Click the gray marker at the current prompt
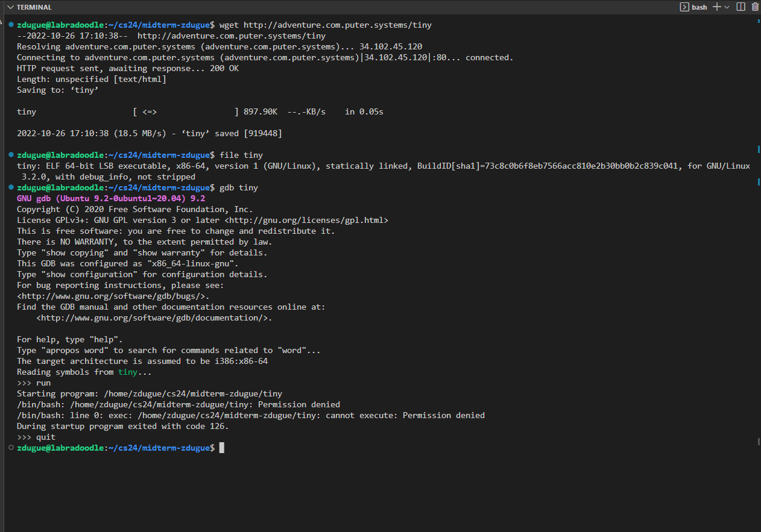The width and height of the screenshot is (761, 532). click(x=11, y=448)
